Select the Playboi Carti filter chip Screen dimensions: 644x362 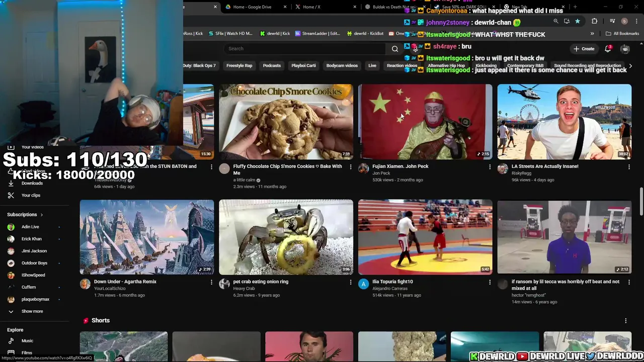tap(303, 66)
